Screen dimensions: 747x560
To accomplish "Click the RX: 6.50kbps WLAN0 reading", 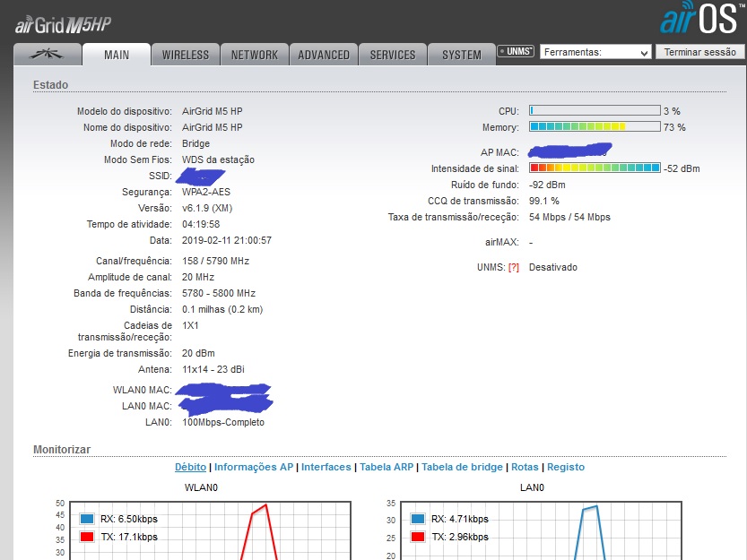I will [x=129, y=519].
